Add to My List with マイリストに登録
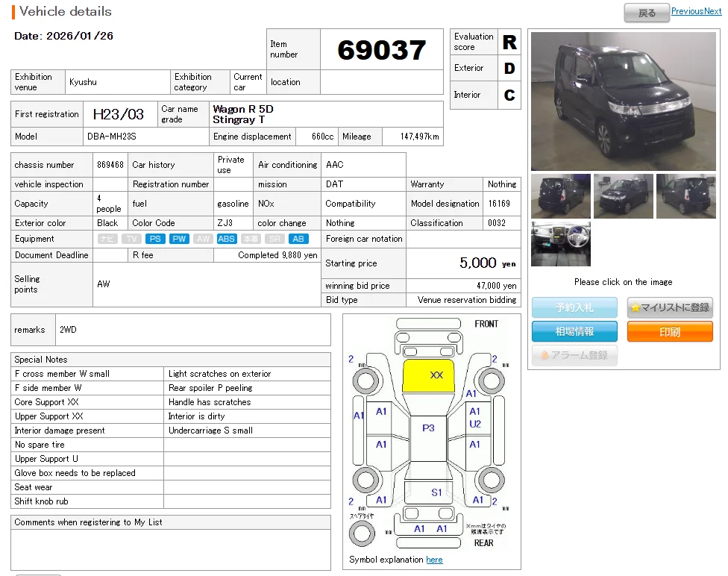This screenshot has width=728, height=576. [x=670, y=307]
